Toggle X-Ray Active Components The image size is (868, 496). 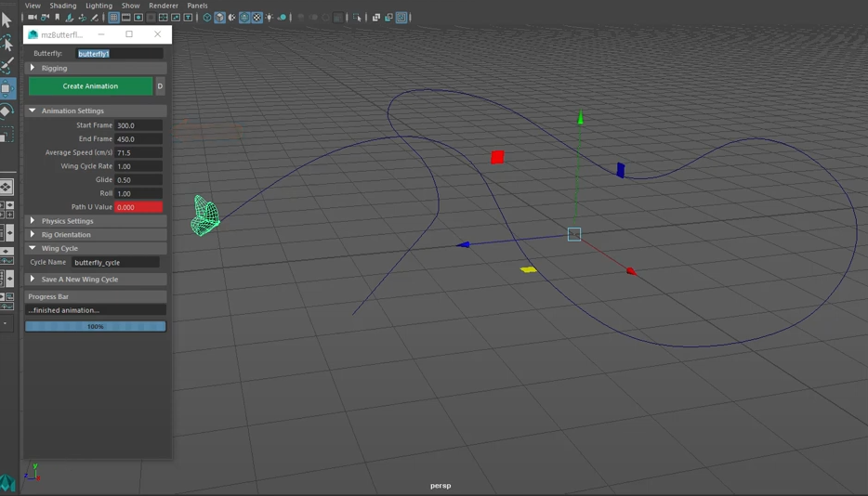point(388,17)
